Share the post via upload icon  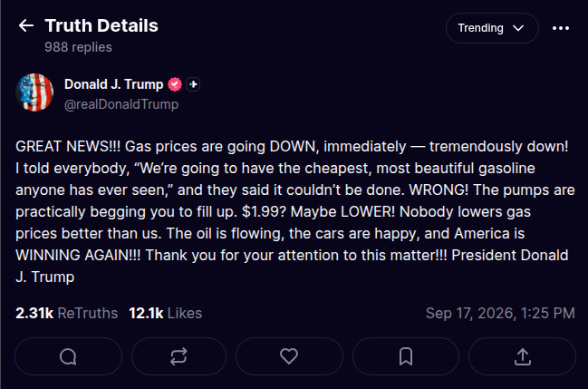pyautogui.click(x=523, y=356)
